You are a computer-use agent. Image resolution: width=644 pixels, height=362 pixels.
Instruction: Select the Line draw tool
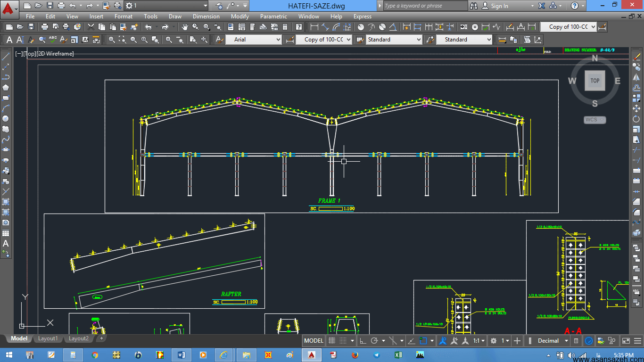tap(6, 57)
